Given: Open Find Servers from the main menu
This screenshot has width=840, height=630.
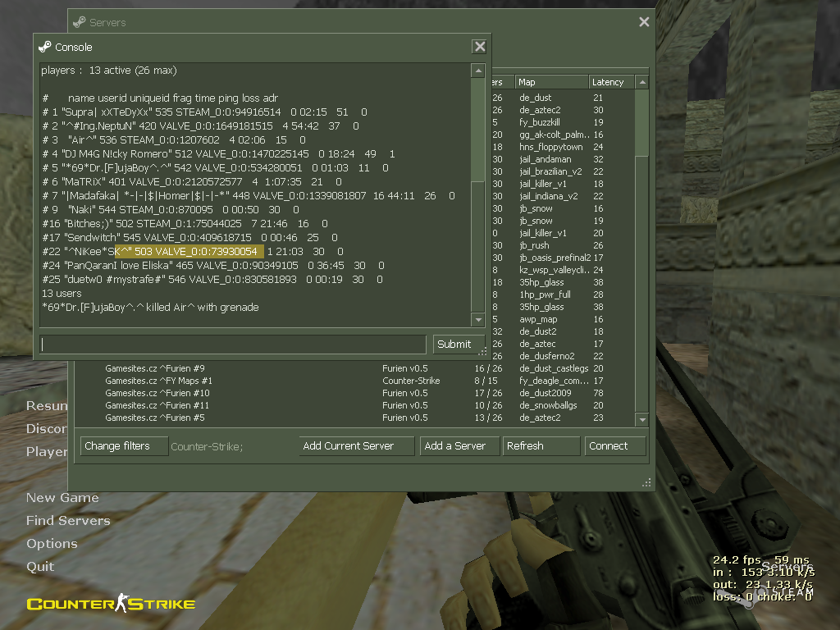Looking at the screenshot, I should (67, 520).
